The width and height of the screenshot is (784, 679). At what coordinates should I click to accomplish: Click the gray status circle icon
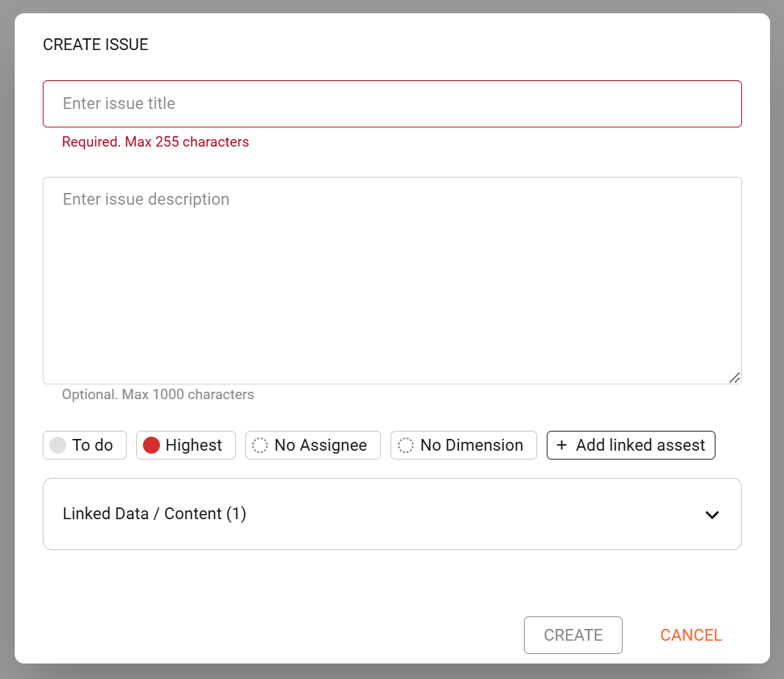tap(58, 446)
